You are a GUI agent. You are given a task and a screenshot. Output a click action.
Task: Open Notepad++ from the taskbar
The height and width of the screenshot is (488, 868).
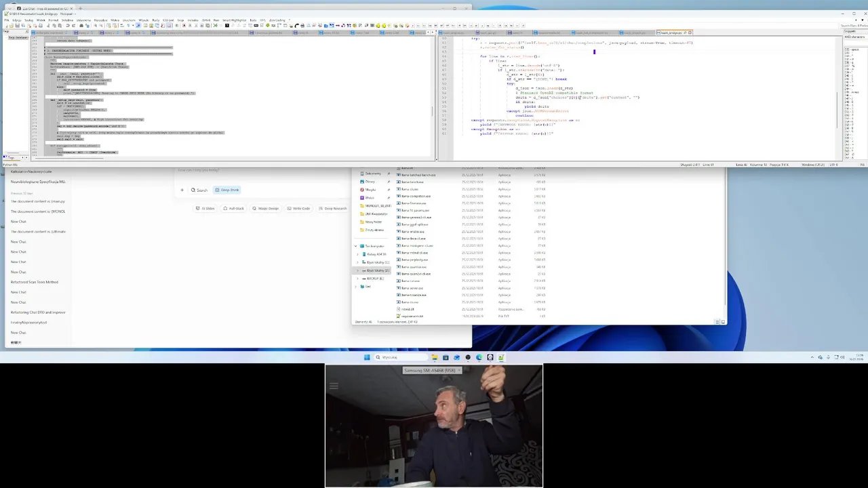[501, 357]
